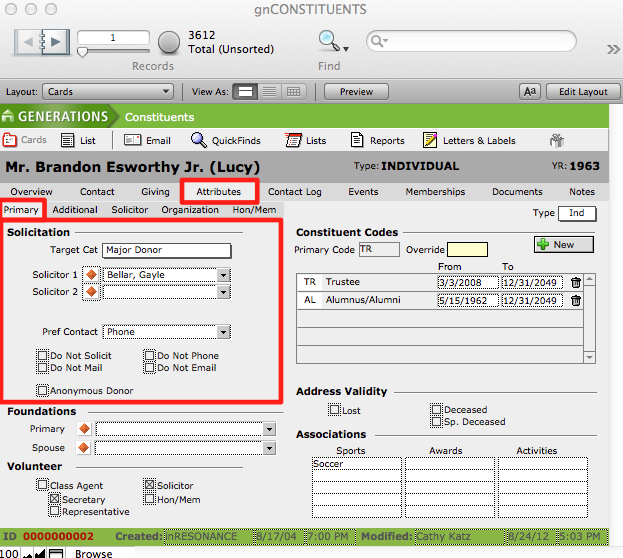Expand the Pref Contact dropdown
623x558 pixels.
[x=224, y=332]
